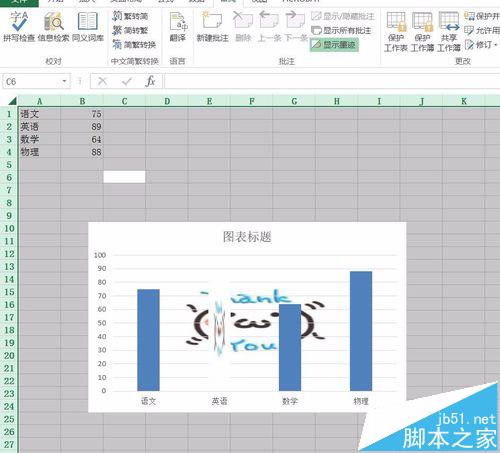Convert traditional to simplified with 繁转简
Viewport: 500px width, 453px height.
(130, 16)
